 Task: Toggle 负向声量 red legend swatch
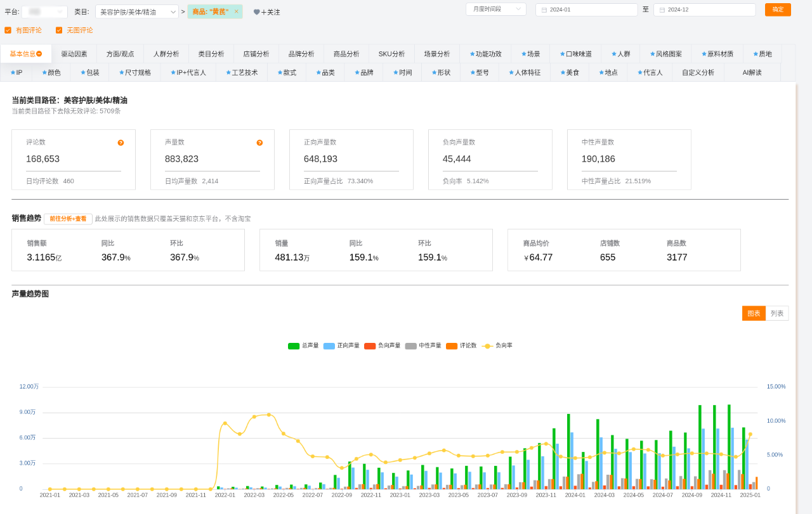pos(370,346)
